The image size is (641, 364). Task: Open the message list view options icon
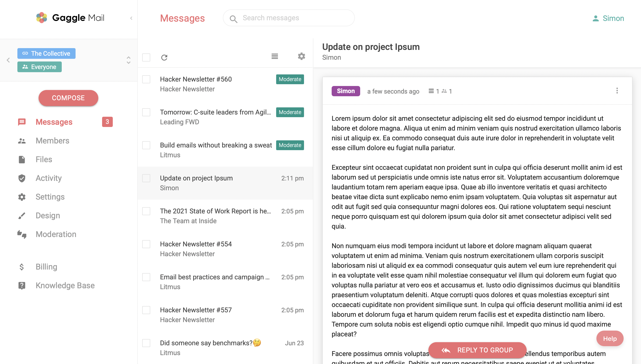(x=275, y=56)
